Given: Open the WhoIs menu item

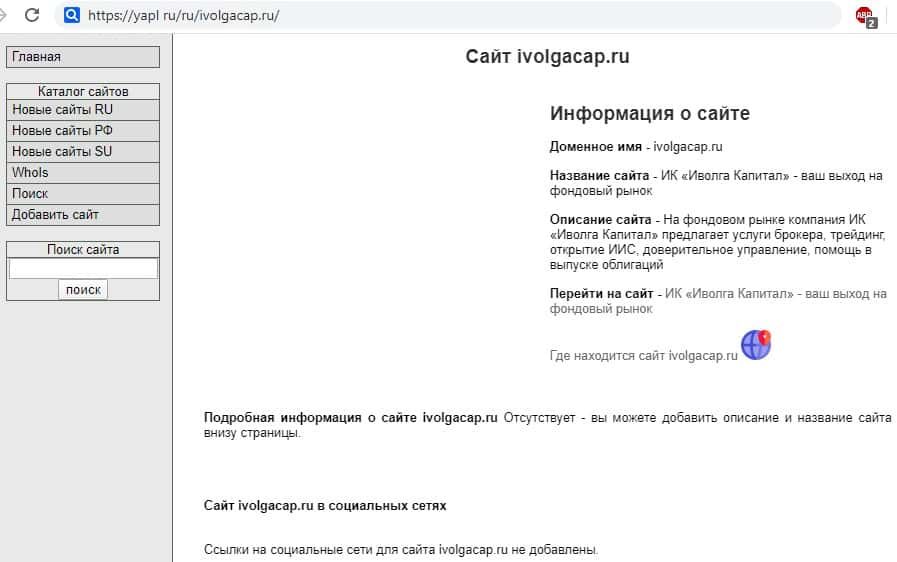Looking at the screenshot, I should pos(83,173).
